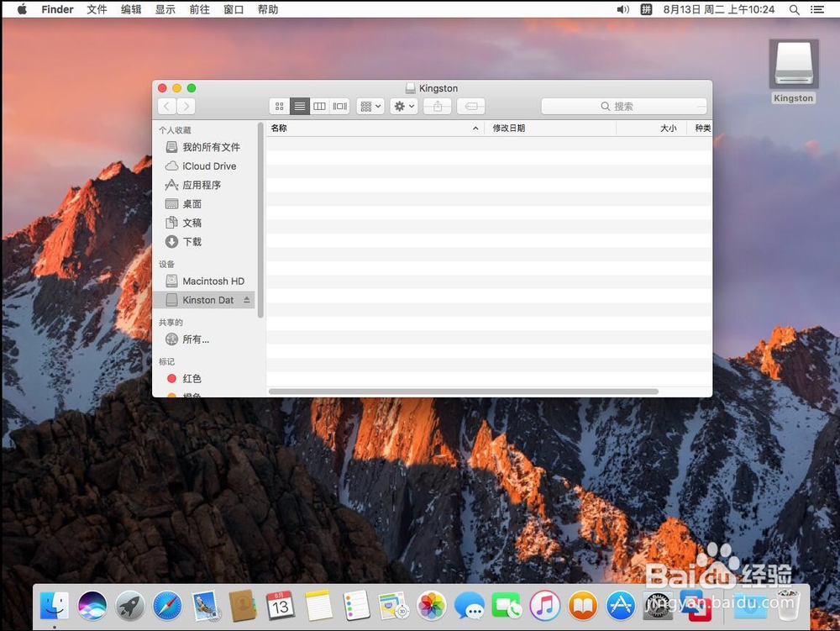840x631 pixels.
Task: Open iBooks from the Dock
Action: pos(583,606)
